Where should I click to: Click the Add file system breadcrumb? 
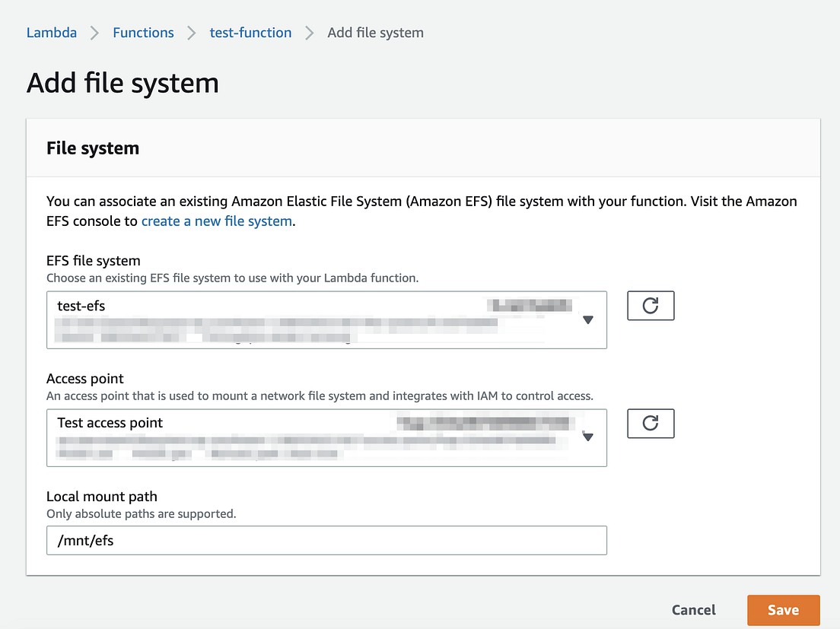point(375,32)
